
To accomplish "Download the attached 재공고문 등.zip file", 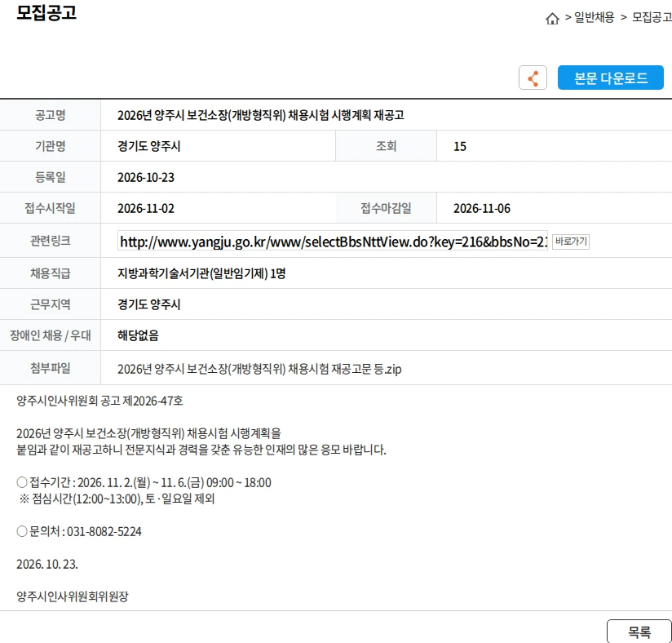I will 259,369.
